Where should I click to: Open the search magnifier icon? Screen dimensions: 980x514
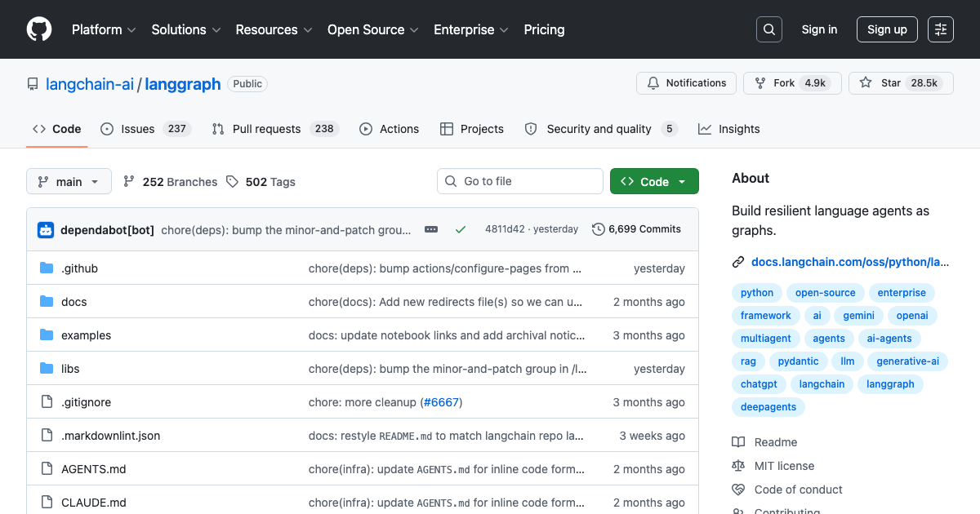[768, 29]
